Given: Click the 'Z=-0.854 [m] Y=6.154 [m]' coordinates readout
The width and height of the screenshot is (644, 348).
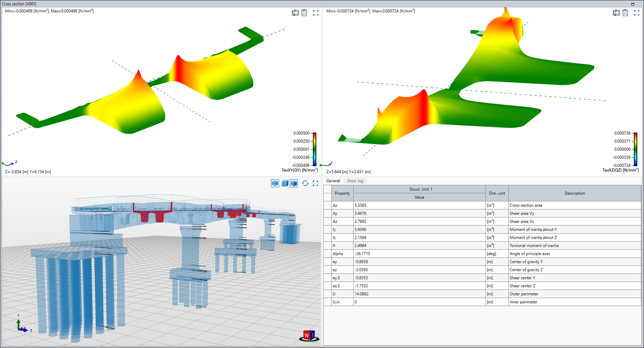Looking at the screenshot, I should (28, 172).
